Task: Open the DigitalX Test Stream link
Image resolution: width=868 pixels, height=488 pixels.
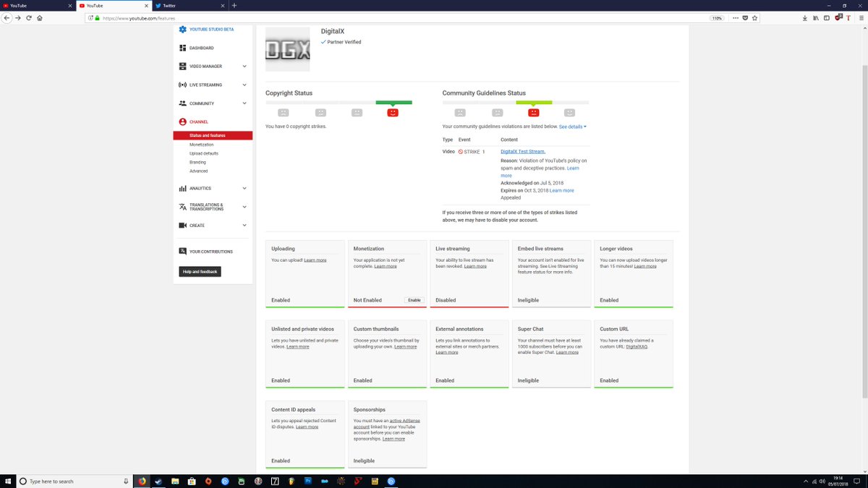Action: 523,151
